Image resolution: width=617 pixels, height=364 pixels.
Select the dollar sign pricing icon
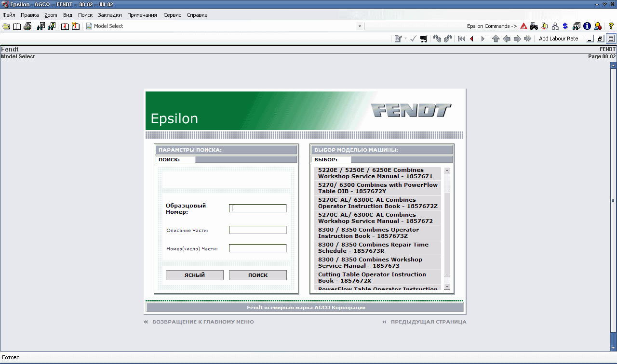click(565, 26)
